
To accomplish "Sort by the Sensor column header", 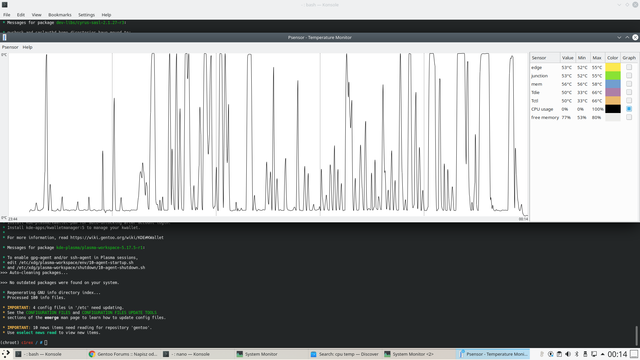I will [545, 58].
